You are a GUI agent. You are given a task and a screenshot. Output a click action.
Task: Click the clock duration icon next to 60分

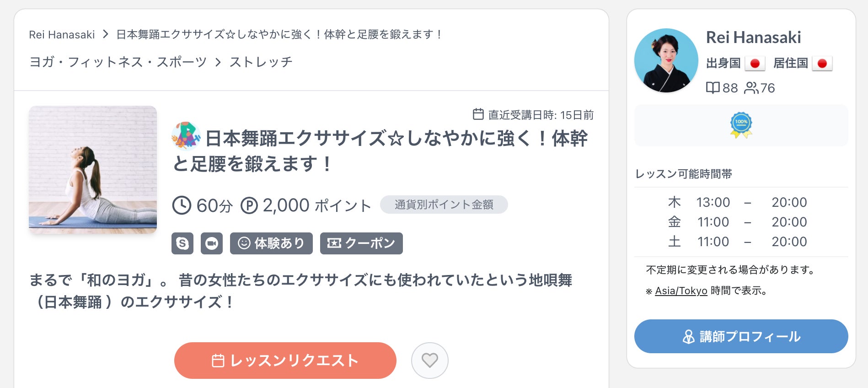[x=182, y=205]
